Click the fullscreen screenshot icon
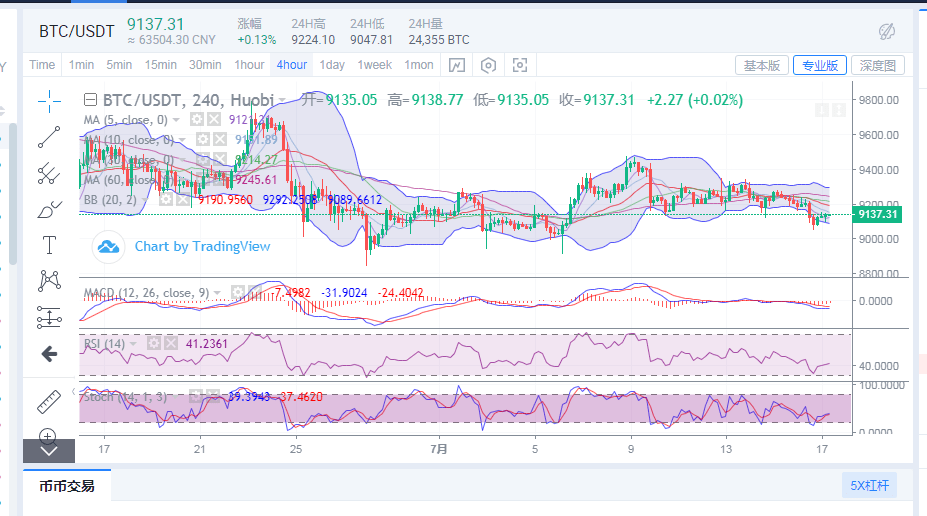927x516 pixels. [x=520, y=65]
